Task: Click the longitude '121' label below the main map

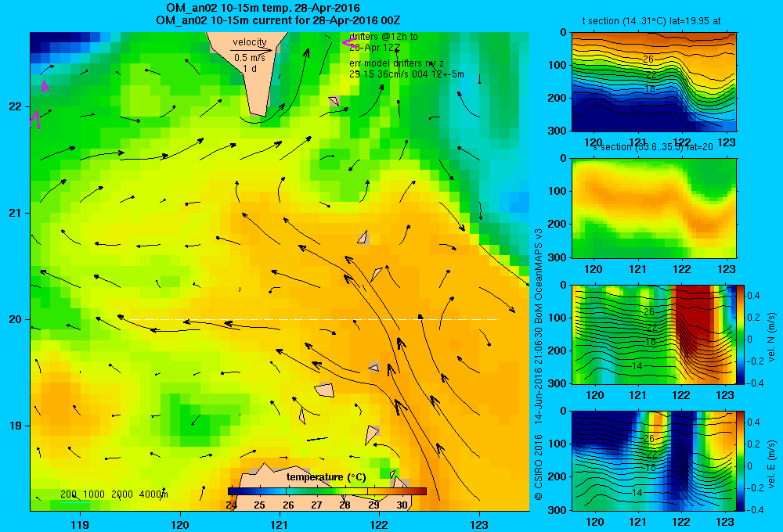Action: (280, 524)
